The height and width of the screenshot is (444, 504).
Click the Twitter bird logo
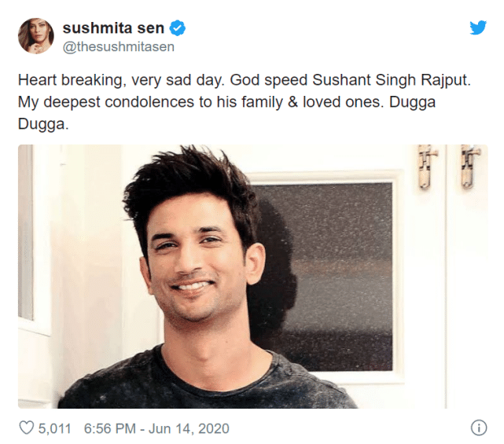pyautogui.click(x=478, y=28)
